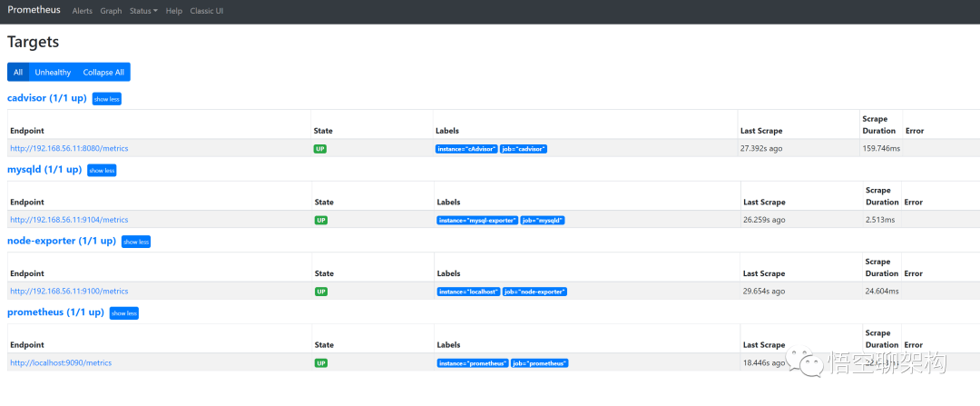Click the Error column header in cadvisor table
980x406 pixels.
[x=915, y=131]
